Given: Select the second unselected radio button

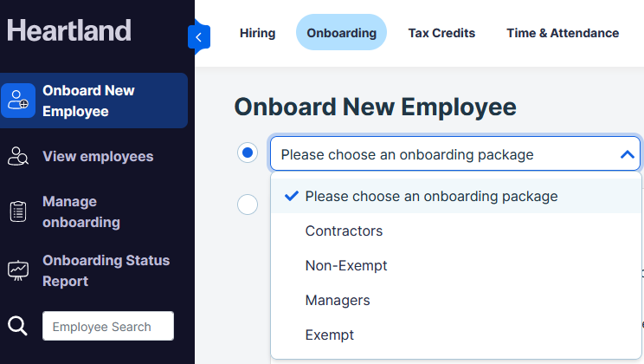Looking at the screenshot, I should pos(248,205).
